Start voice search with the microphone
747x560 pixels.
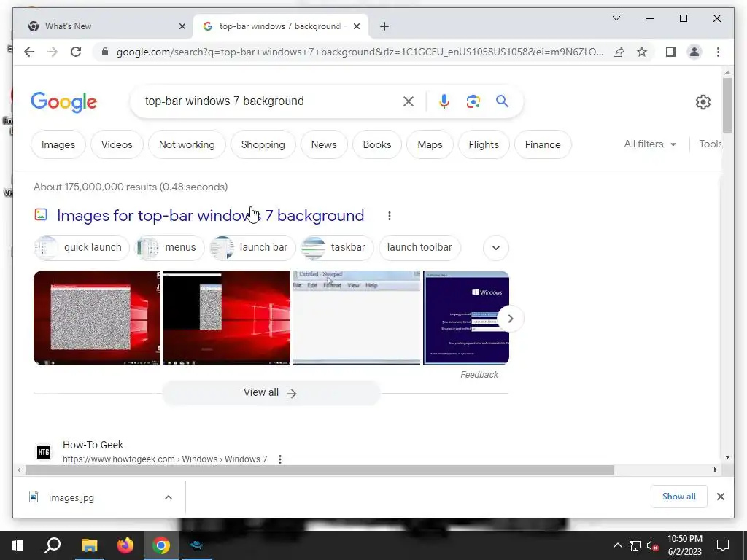[x=444, y=101]
